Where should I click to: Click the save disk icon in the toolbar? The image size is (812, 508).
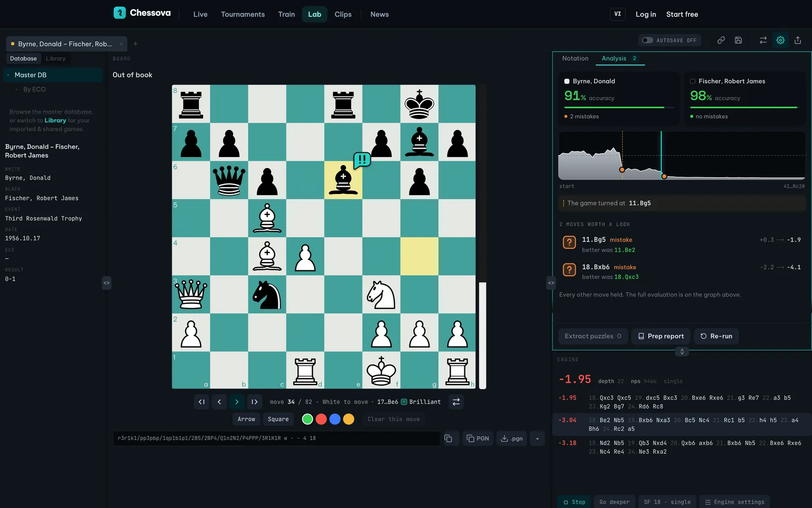coord(738,40)
